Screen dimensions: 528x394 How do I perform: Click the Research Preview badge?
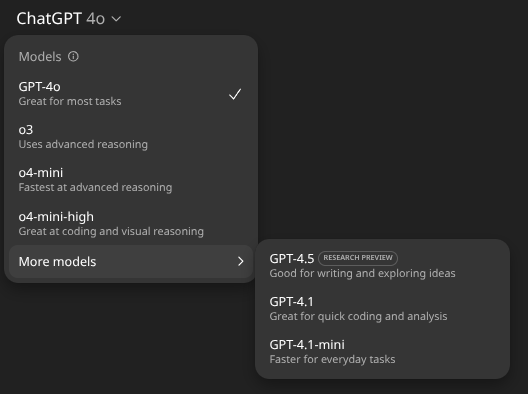pyautogui.click(x=358, y=258)
